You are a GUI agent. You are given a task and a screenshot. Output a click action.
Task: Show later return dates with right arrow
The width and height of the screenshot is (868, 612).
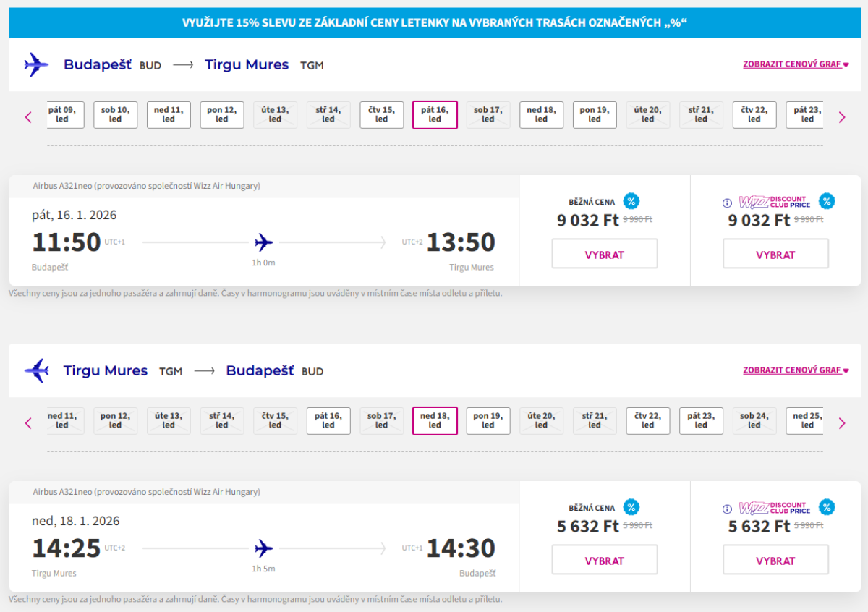[x=842, y=422]
